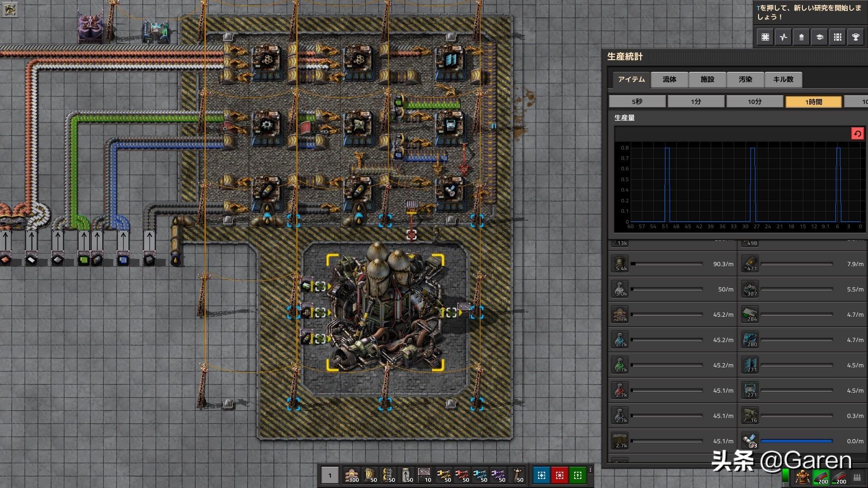Open the train overview icon
Viewport: 868px width, 488px height.
838,37
